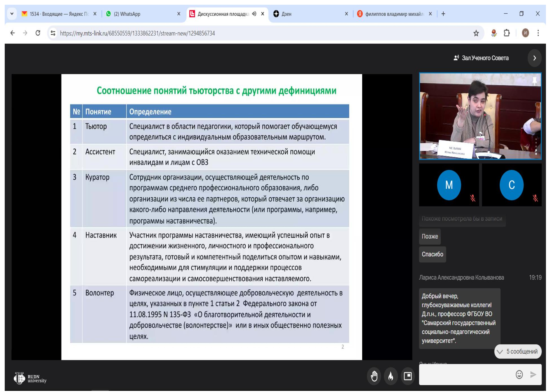
Task: Open the Chrome three-dot menu
Action: [538, 33]
